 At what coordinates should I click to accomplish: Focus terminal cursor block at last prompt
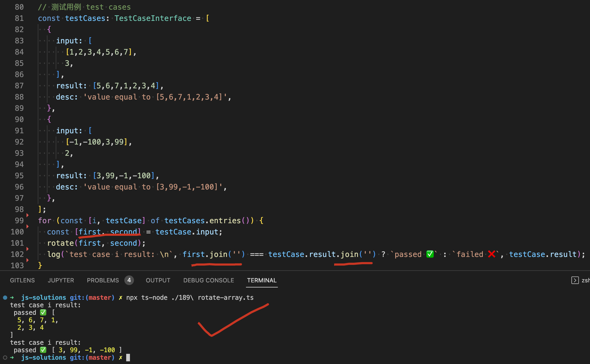pyautogui.click(x=128, y=357)
